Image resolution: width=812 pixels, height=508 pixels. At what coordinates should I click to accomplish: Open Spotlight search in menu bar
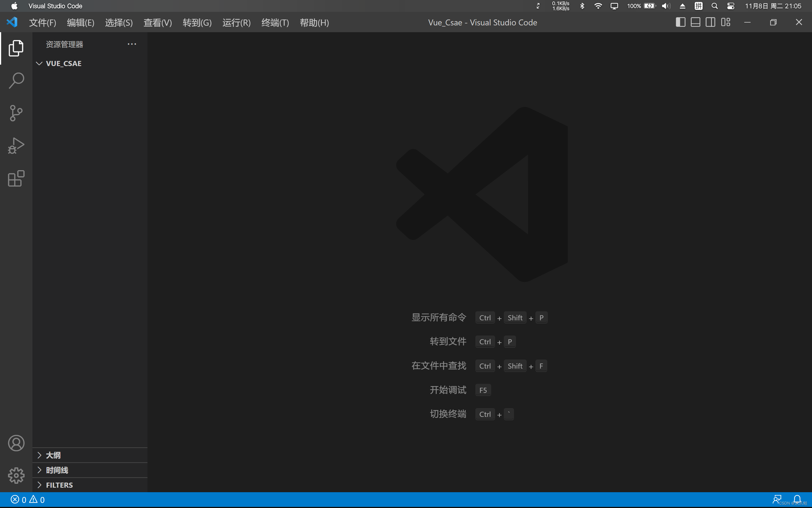[x=715, y=6]
